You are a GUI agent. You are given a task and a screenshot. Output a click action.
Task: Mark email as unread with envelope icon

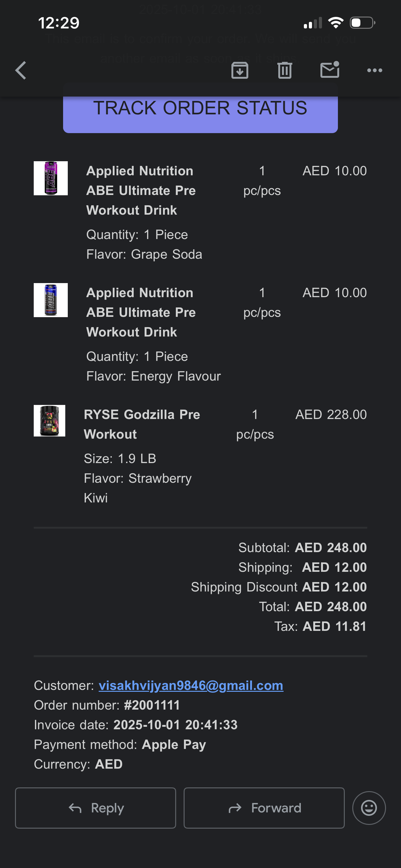tap(329, 70)
